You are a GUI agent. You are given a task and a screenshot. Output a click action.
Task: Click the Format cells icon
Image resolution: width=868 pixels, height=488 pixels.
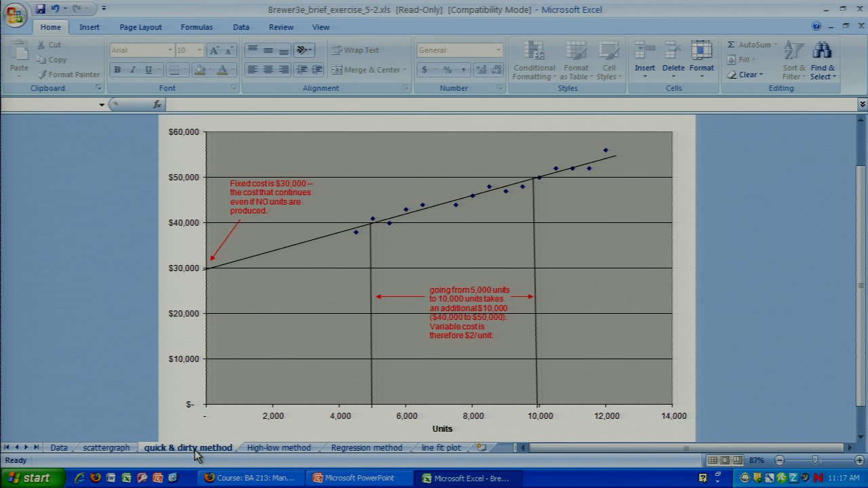(x=701, y=52)
